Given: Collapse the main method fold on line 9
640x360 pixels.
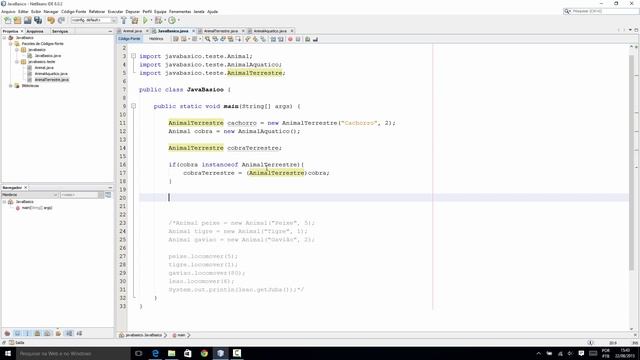Looking at the screenshot, I should (x=133, y=106).
